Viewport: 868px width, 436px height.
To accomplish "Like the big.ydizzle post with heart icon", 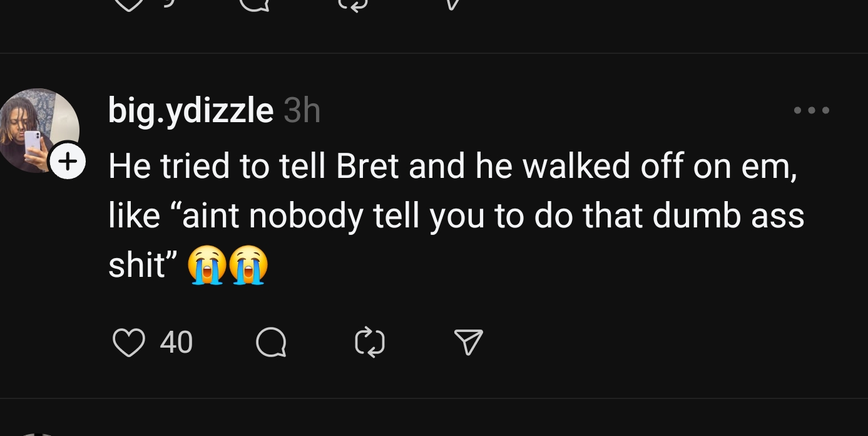I will (129, 343).
